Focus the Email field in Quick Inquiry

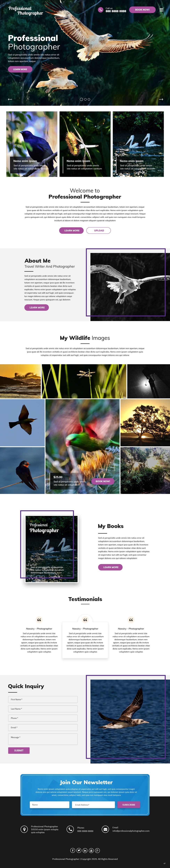[43, 728]
